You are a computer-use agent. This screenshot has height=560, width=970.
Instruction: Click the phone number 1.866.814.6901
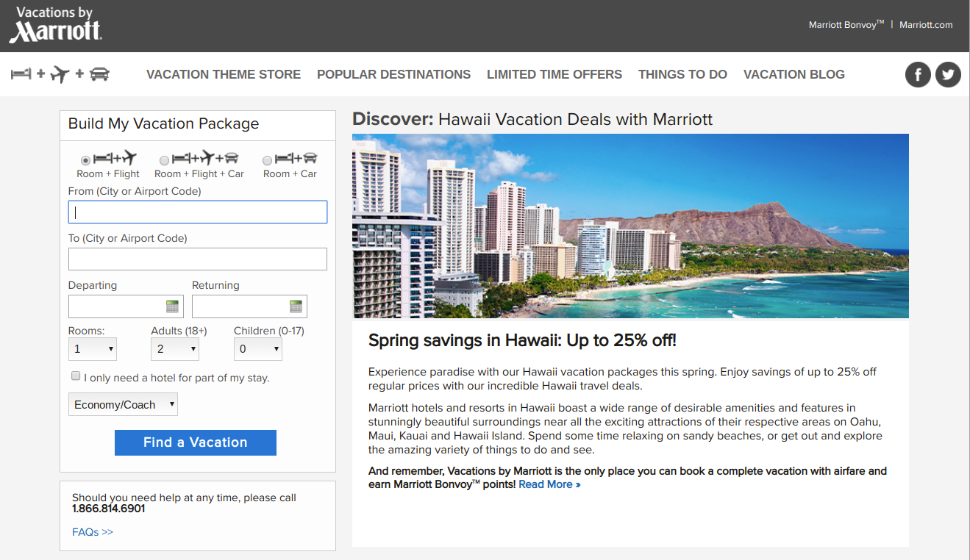click(x=109, y=509)
